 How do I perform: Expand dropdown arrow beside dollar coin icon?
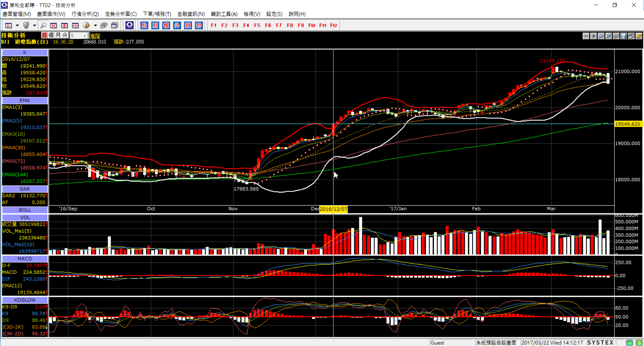point(95,25)
